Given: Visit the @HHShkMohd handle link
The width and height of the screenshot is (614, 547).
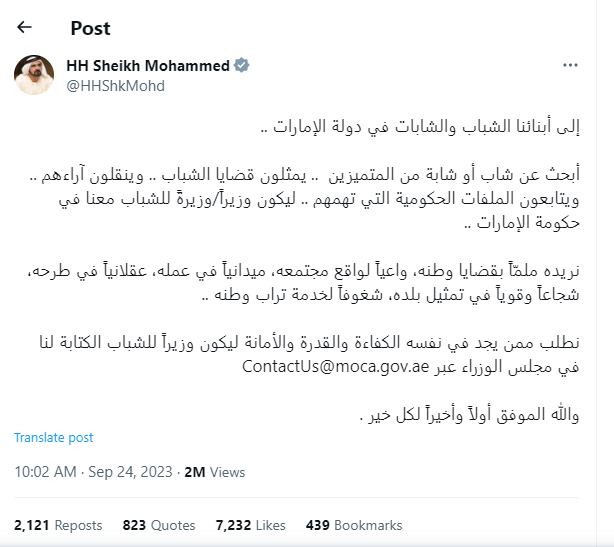Looking at the screenshot, I should [116, 86].
